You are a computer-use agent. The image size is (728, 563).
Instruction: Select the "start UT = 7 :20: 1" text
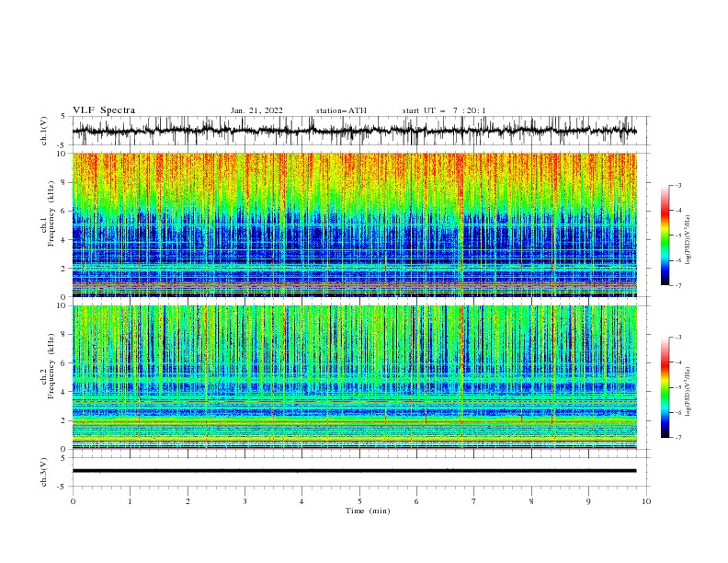(x=444, y=110)
